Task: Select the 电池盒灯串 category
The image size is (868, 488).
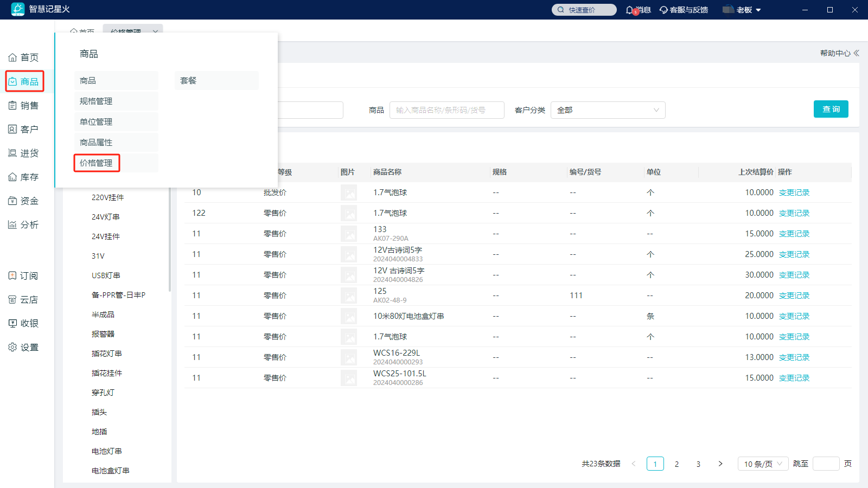Action: [x=111, y=471]
